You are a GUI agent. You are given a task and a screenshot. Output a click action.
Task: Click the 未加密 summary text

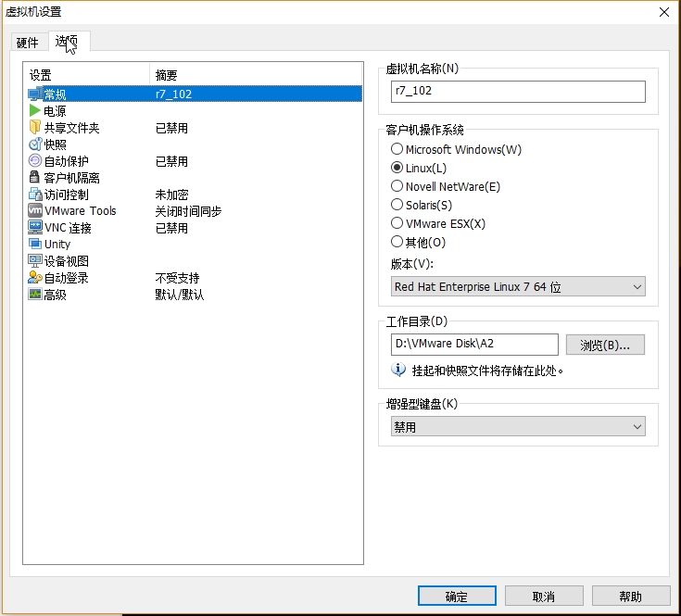pyautogui.click(x=172, y=195)
